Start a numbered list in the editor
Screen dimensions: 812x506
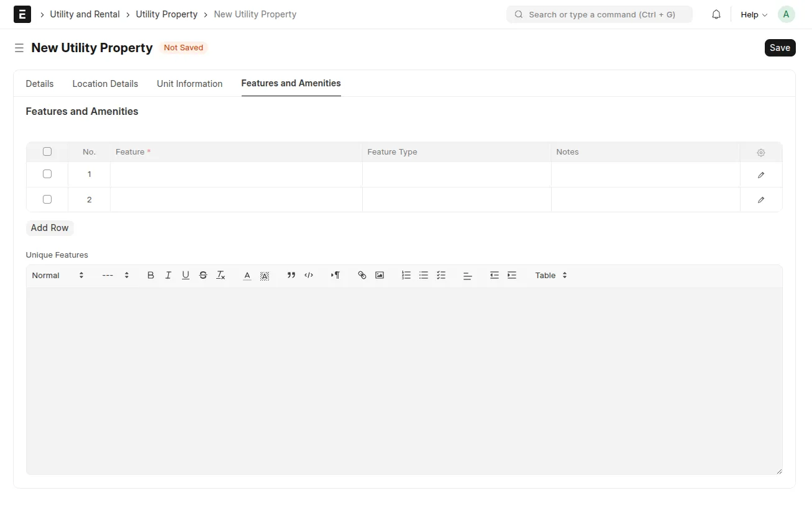click(x=406, y=275)
